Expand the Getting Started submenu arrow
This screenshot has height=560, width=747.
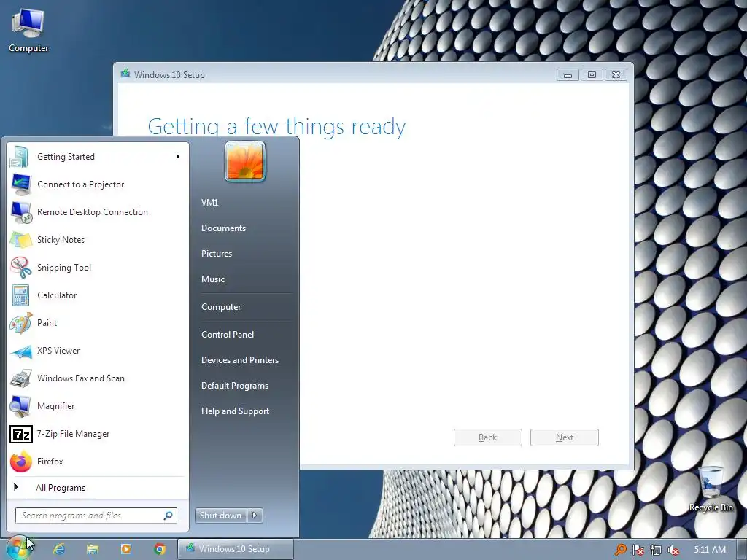point(178,157)
